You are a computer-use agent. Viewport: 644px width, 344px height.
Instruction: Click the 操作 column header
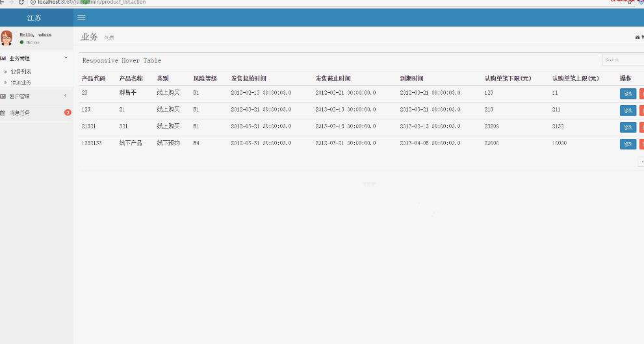point(626,79)
